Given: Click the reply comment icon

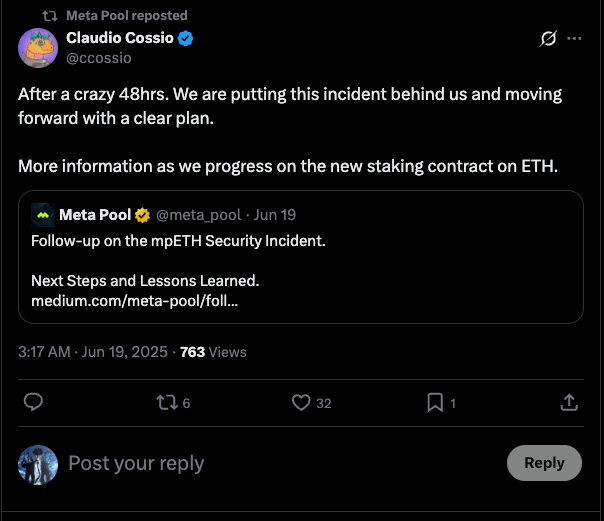Looking at the screenshot, I should click(33, 402).
